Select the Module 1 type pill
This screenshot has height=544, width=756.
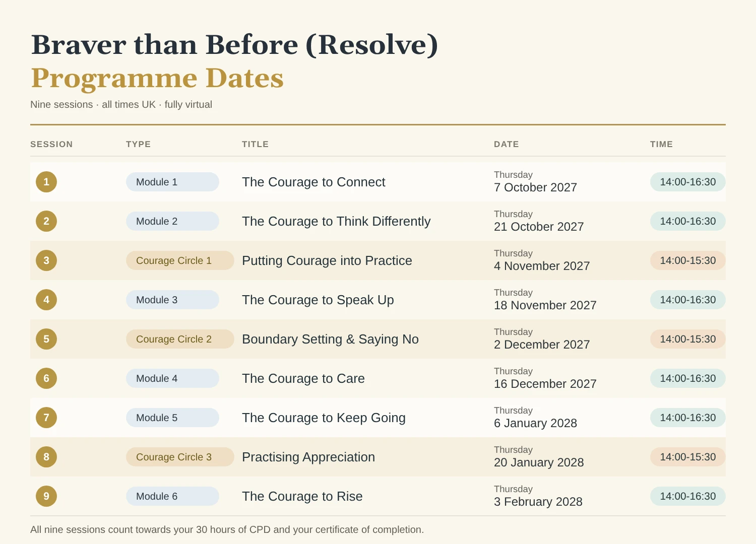tap(172, 182)
